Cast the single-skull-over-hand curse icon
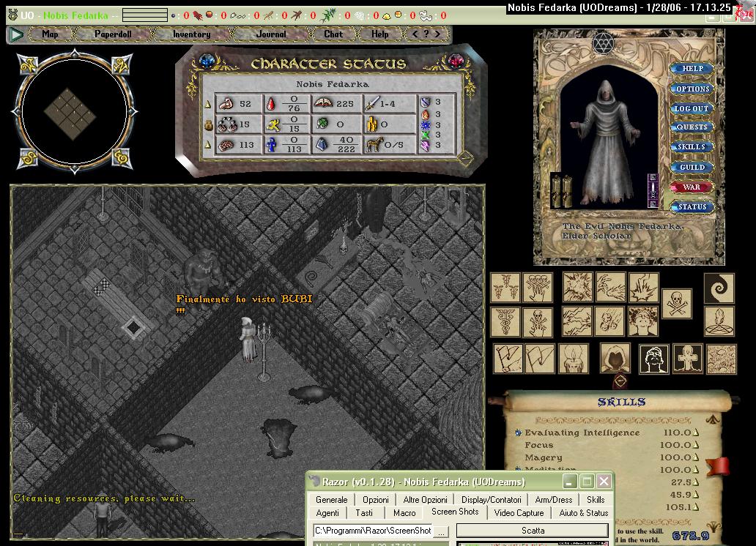This screenshot has height=546, width=756. tap(538, 322)
